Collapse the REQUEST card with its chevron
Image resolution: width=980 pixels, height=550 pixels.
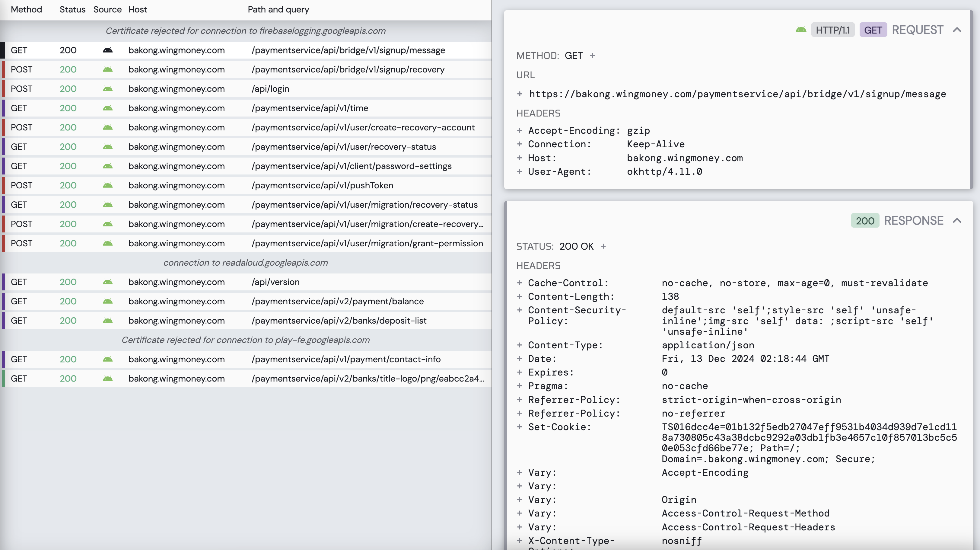click(957, 30)
